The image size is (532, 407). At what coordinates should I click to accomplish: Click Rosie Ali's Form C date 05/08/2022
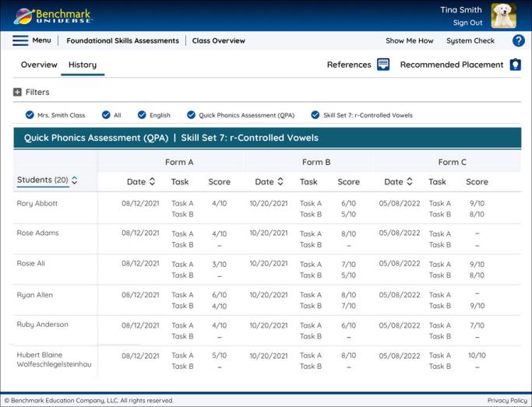[x=400, y=263]
